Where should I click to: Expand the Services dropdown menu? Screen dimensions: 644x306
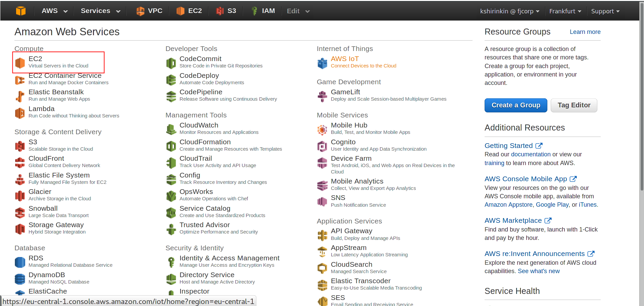click(101, 11)
